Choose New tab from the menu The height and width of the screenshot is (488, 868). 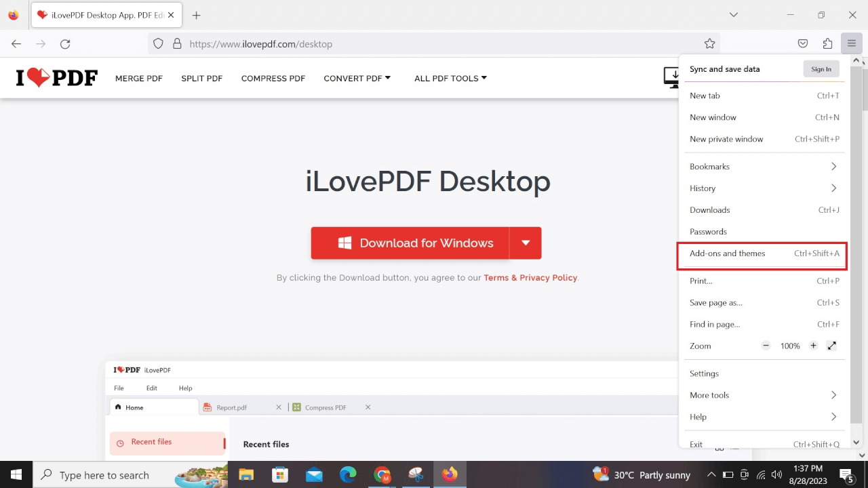coord(764,96)
